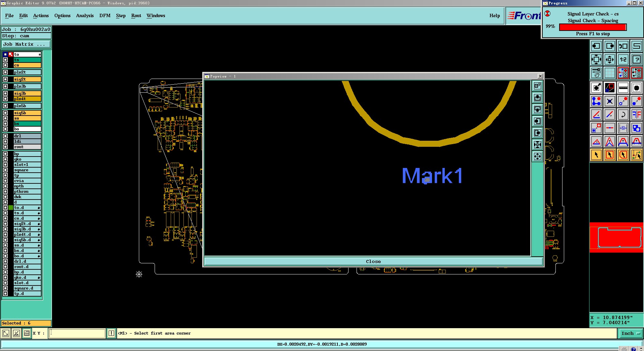
Task: Click the delete feature X icon
Action: [x=610, y=101]
